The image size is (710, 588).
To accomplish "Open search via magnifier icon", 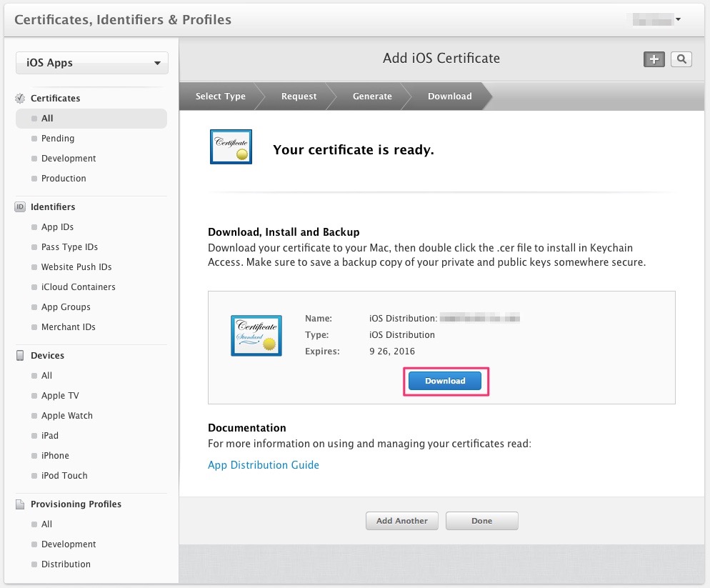I will pyautogui.click(x=681, y=59).
